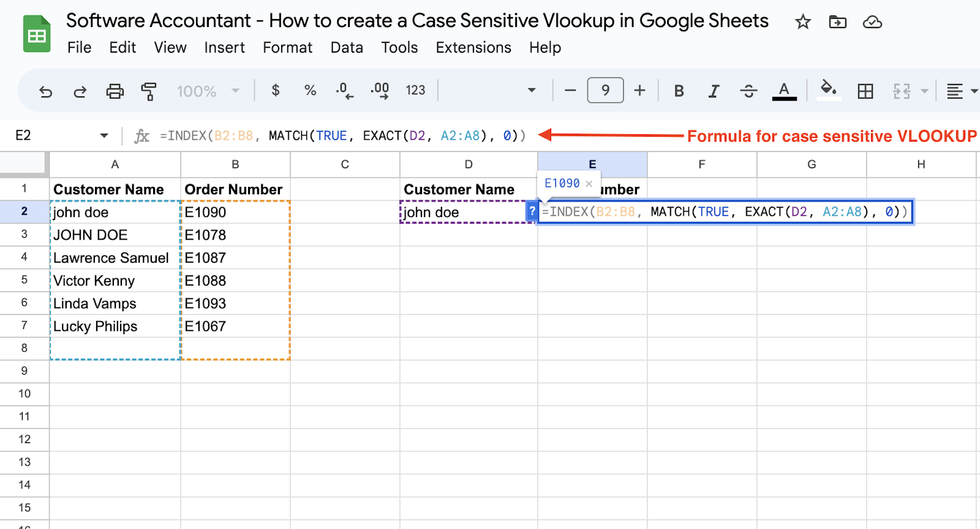Image resolution: width=980 pixels, height=529 pixels.
Task: Click the document title to rename
Action: pos(417,21)
